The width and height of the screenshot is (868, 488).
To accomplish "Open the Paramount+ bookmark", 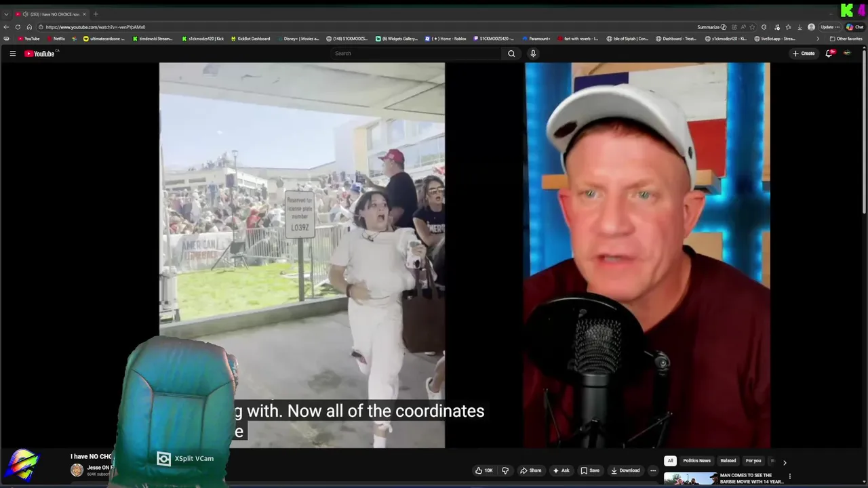I will click(x=536, y=39).
